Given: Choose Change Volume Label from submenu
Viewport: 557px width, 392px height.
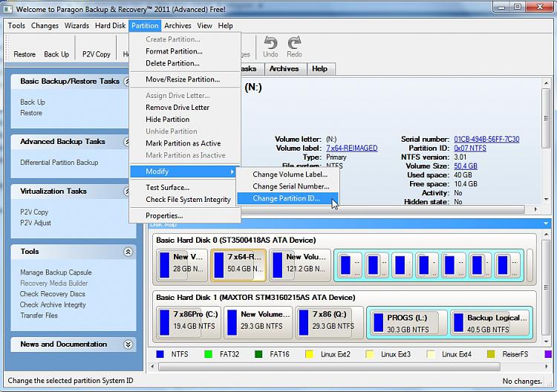Looking at the screenshot, I should click(x=287, y=174).
